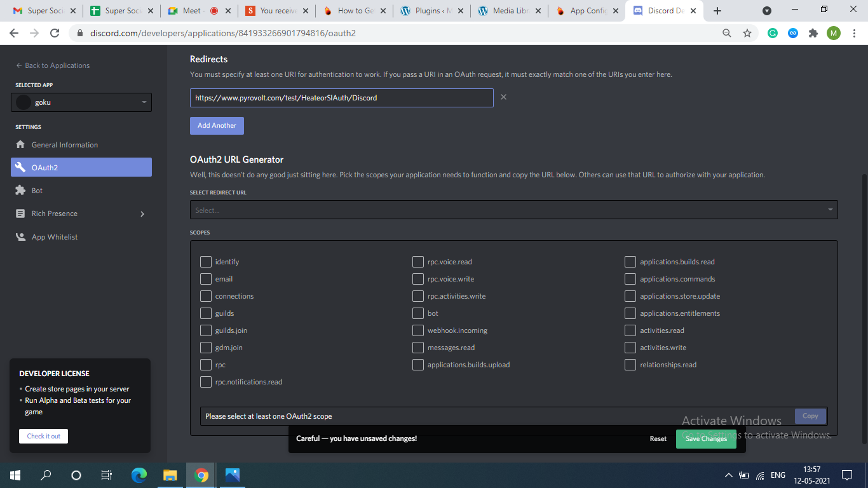Check the email scope
Image resolution: width=868 pixels, height=488 pixels.
click(x=206, y=279)
